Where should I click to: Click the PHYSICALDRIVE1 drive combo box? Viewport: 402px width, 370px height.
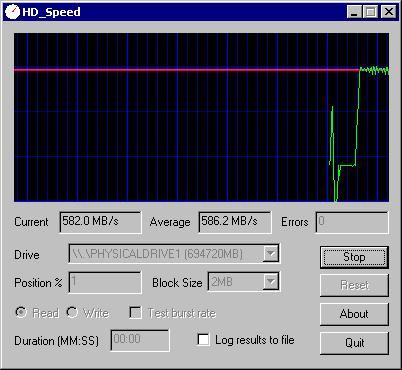coord(174,254)
